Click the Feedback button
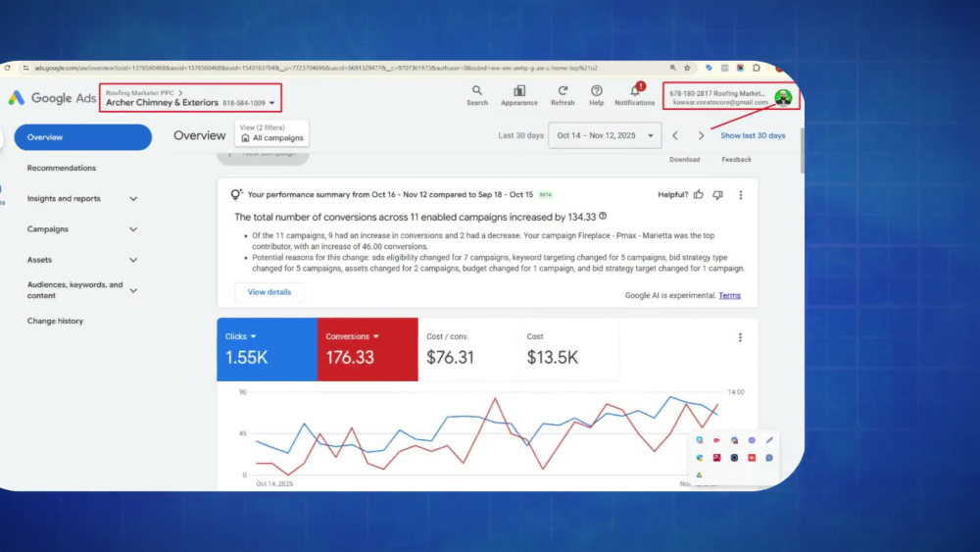980x552 pixels. point(736,160)
